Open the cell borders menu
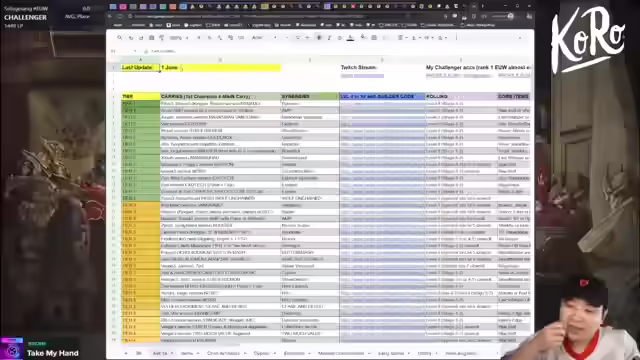The image size is (640, 360). click(374, 38)
